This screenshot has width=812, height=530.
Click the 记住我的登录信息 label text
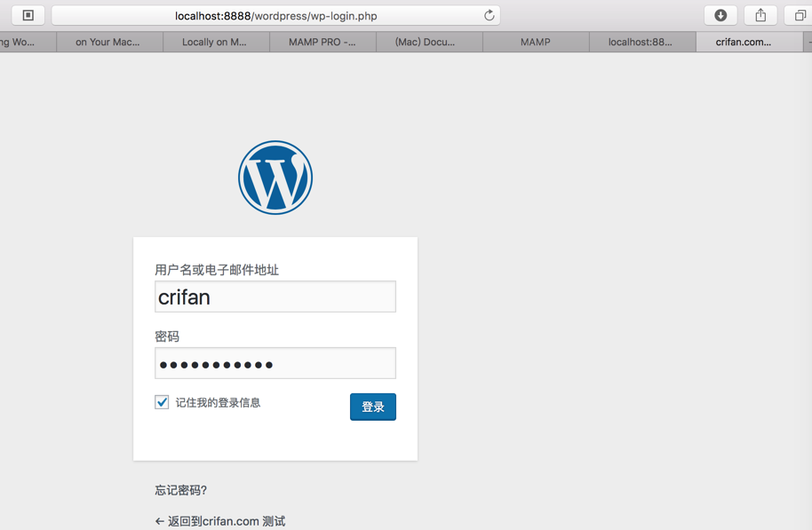(x=218, y=402)
